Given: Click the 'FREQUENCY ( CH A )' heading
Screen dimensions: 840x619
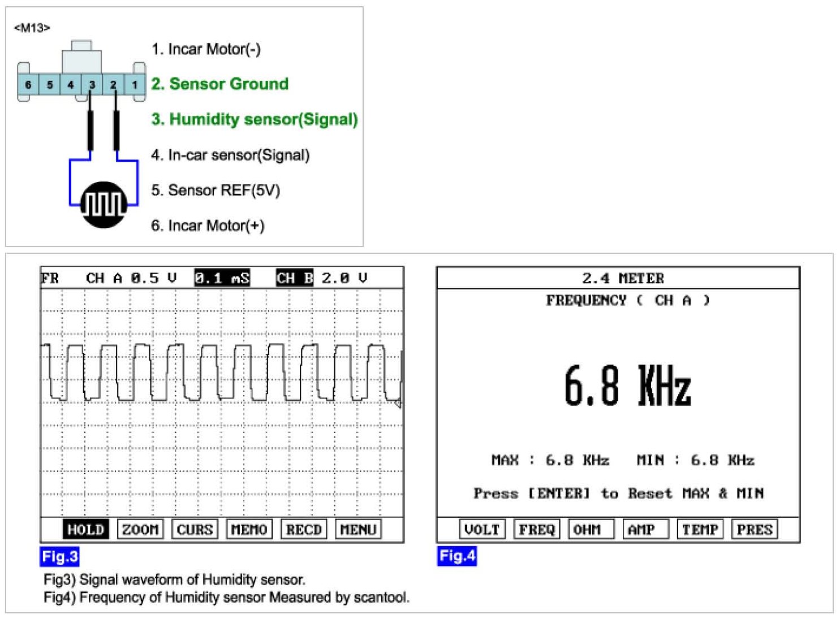Looking at the screenshot, I should pos(628,300).
